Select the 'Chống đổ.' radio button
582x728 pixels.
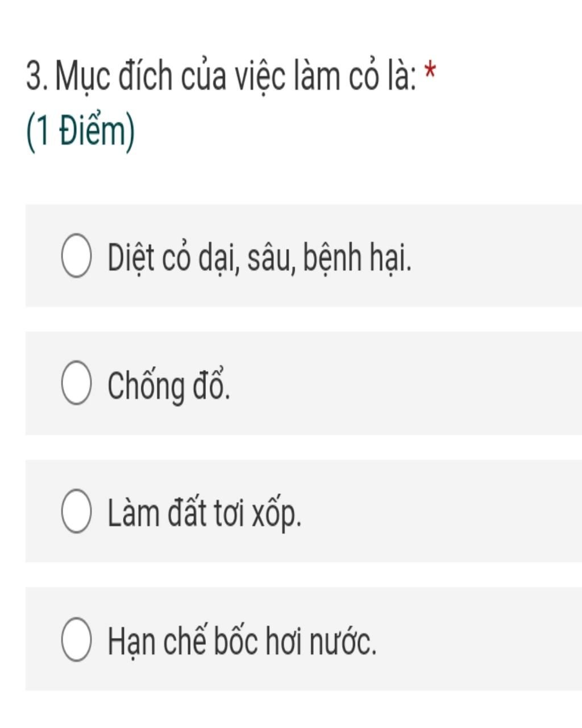[76, 383]
